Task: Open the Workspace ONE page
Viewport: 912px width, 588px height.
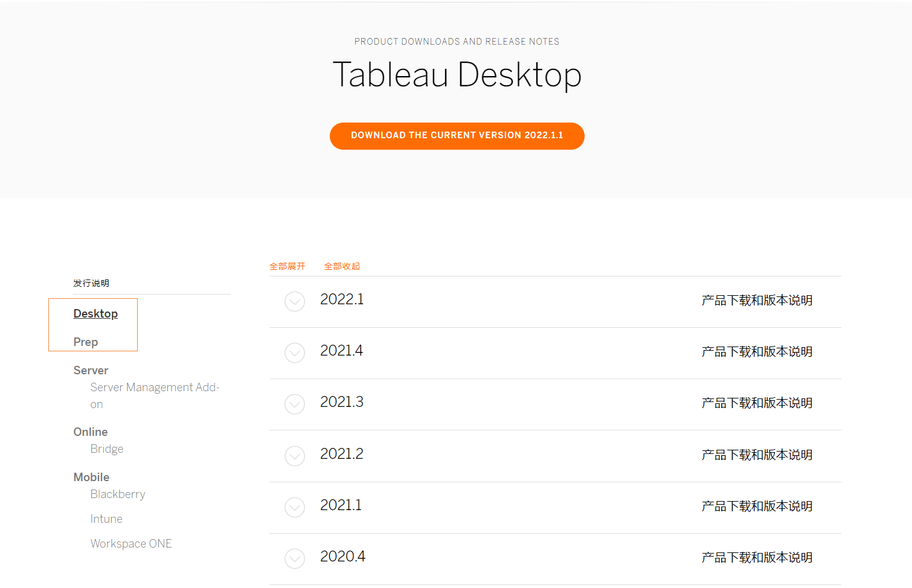Action: (x=131, y=543)
